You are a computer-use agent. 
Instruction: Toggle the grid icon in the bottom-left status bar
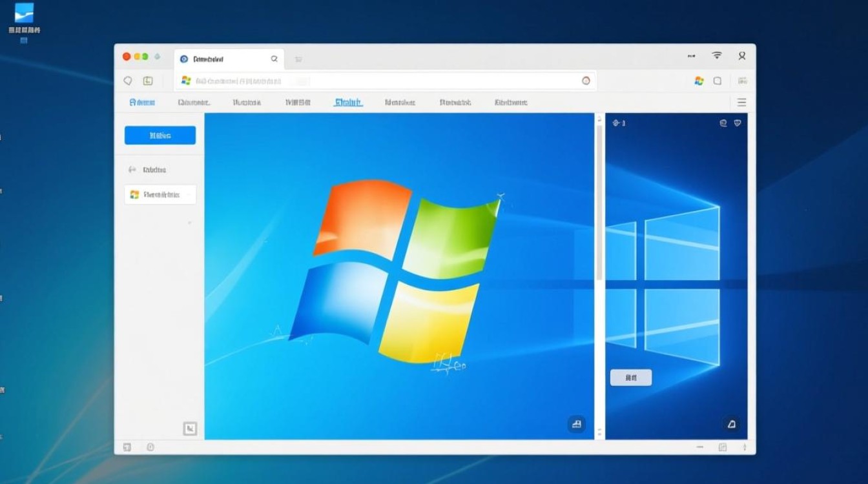pyautogui.click(x=127, y=447)
